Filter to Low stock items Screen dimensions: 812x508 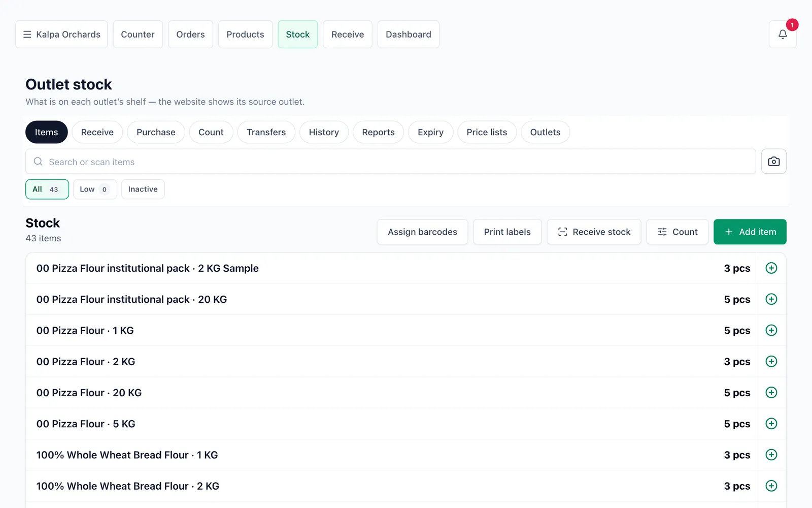(95, 189)
